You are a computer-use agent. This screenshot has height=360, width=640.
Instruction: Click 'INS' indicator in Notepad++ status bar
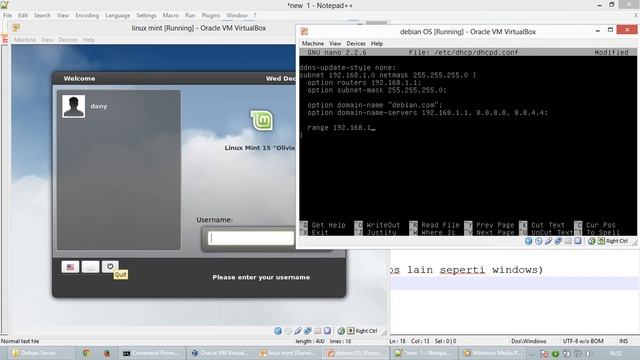tap(624, 341)
